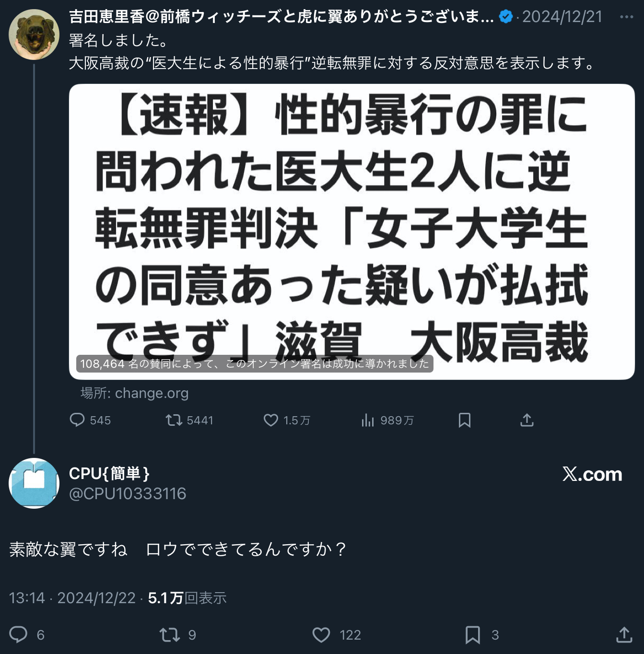Screen dimensions: 644x654
Task: Click the 2024/12/21 post date
Action: (562, 17)
